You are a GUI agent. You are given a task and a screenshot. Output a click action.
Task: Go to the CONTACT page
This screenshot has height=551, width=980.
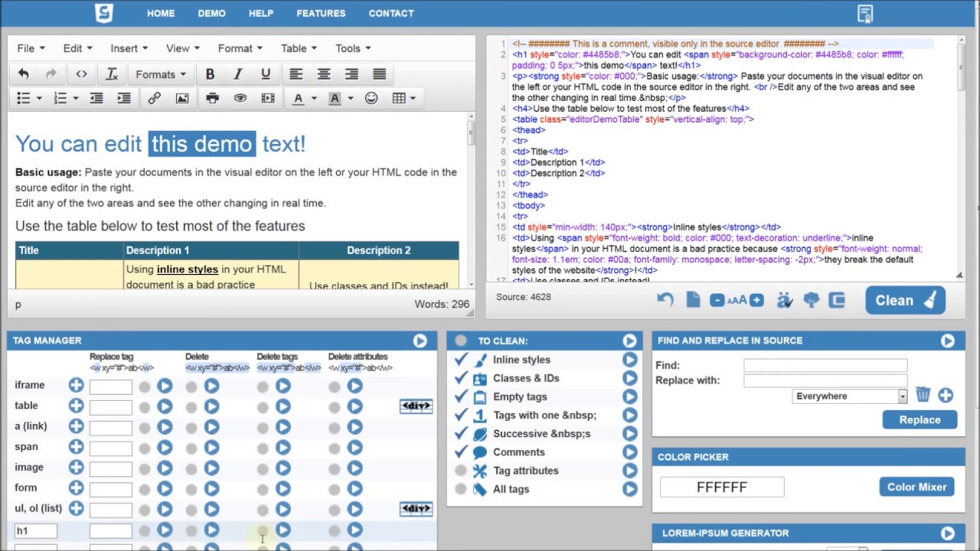coord(391,13)
